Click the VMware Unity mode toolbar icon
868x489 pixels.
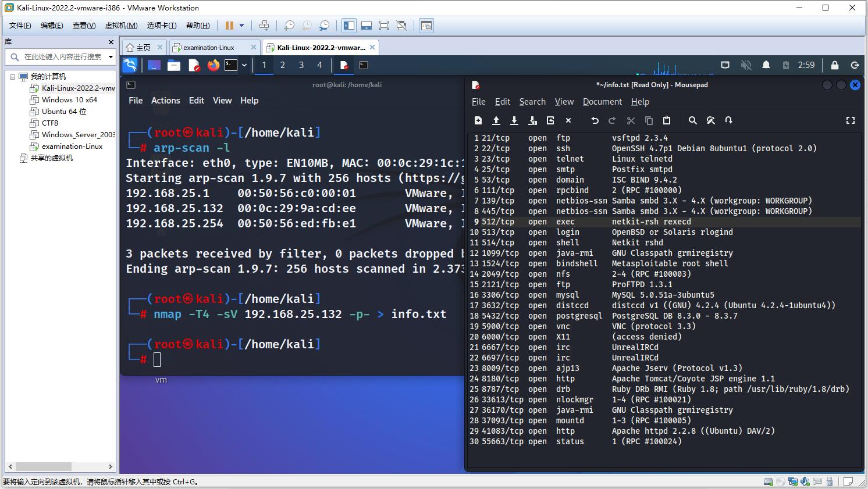(x=401, y=26)
